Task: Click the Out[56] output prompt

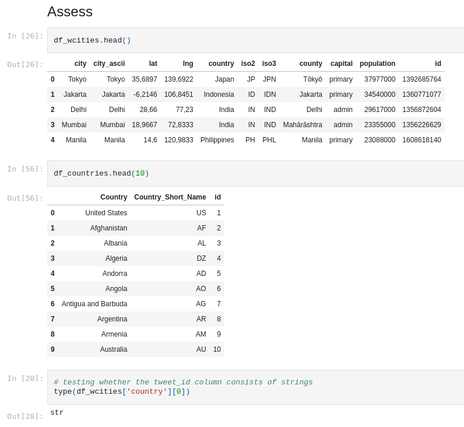Action: pyautogui.click(x=25, y=198)
